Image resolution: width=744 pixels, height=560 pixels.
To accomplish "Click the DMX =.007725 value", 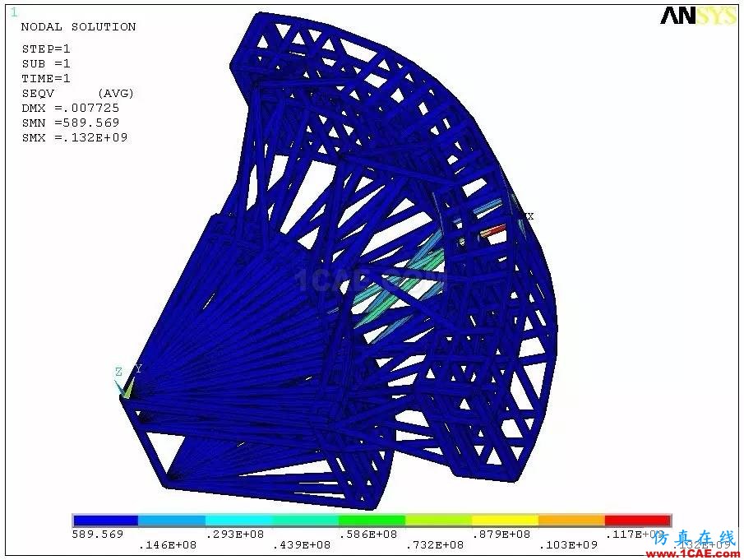I will [70, 109].
